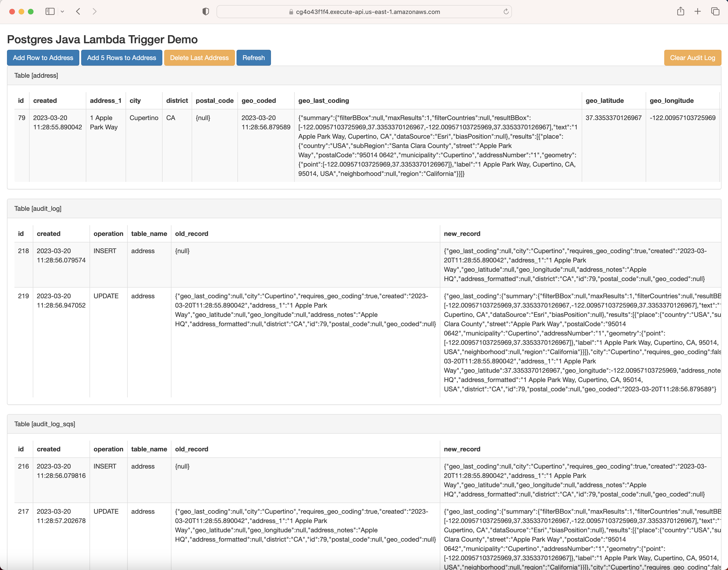728x570 pixels.
Task: Reload the current page
Action: (x=506, y=11)
